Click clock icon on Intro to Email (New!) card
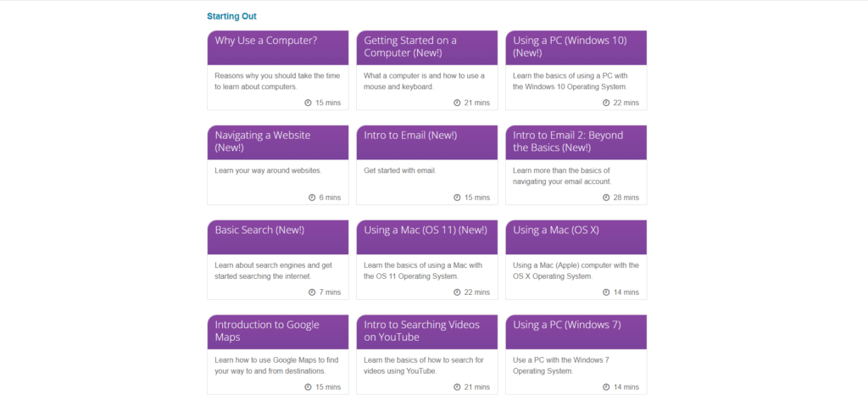 coord(457,198)
